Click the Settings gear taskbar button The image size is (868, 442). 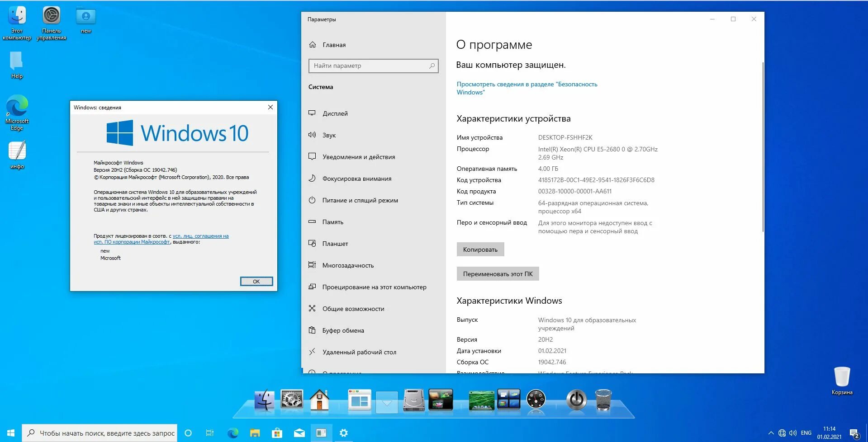343,433
